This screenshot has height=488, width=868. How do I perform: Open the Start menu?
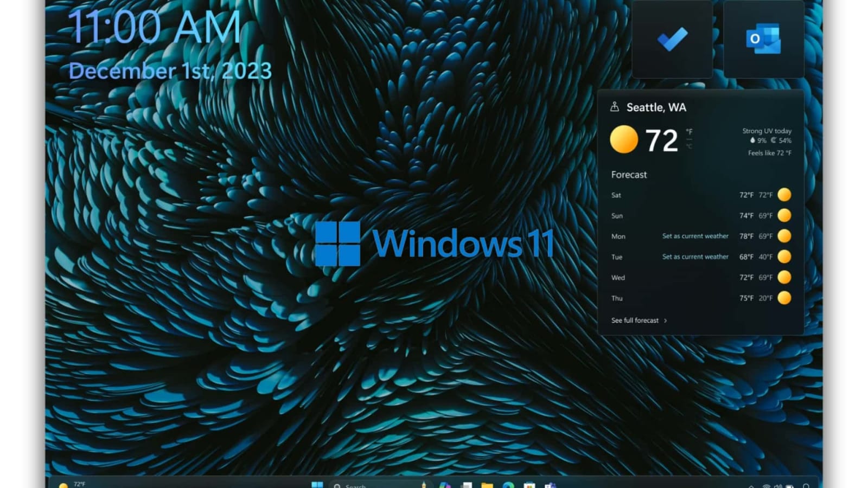317,485
